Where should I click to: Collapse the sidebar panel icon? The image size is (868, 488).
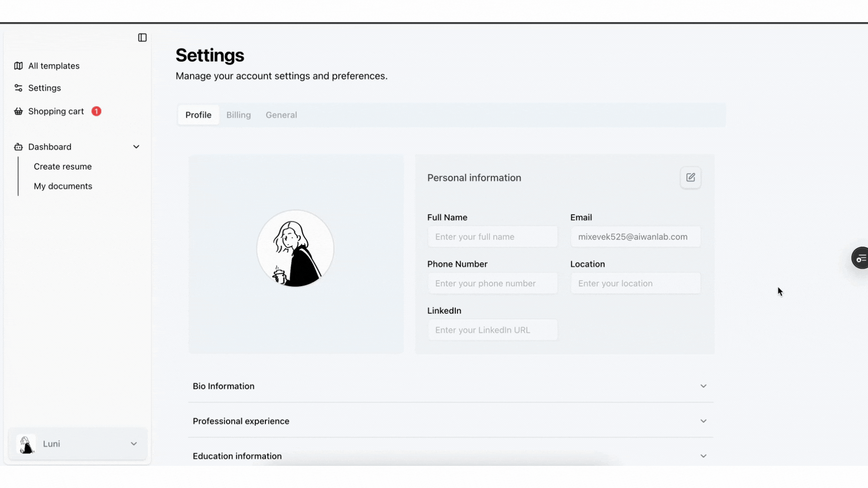coord(142,38)
